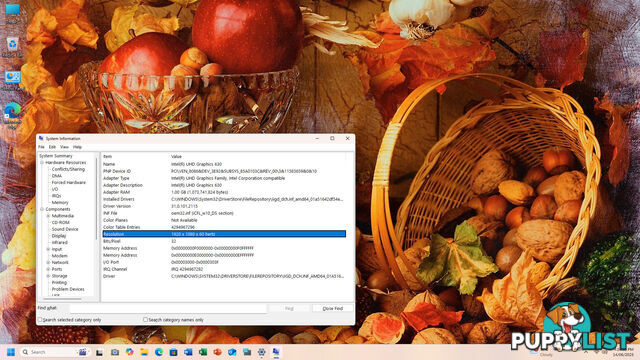The width and height of the screenshot is (640, 360).
Task: Click the Find what input field
Action: tap(168, 309)
